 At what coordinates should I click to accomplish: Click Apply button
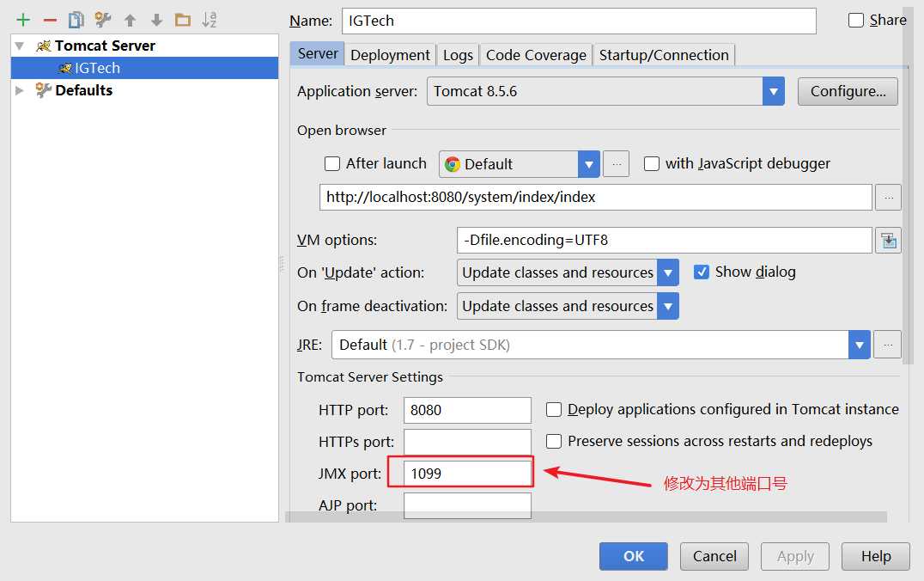click(795, 556)
